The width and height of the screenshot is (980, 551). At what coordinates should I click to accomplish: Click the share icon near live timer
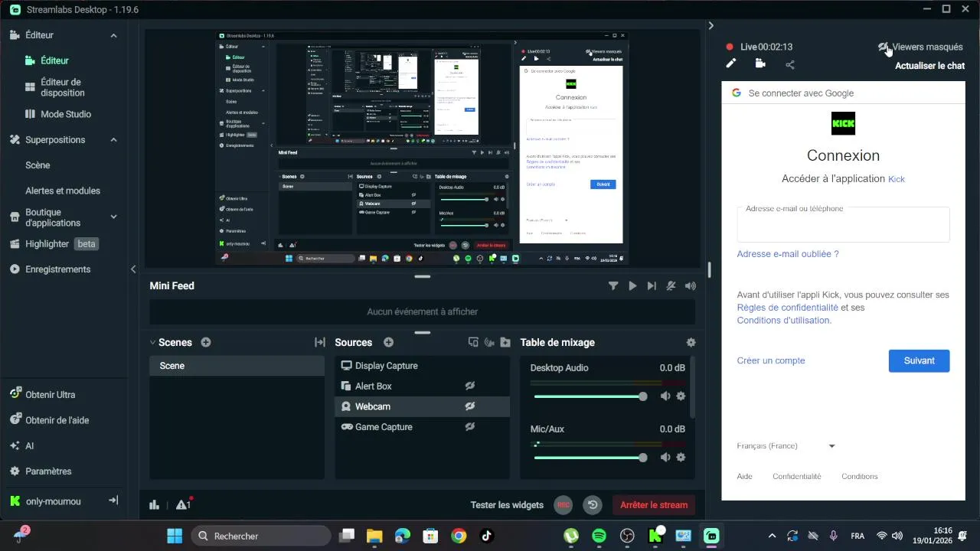[790, 65]
